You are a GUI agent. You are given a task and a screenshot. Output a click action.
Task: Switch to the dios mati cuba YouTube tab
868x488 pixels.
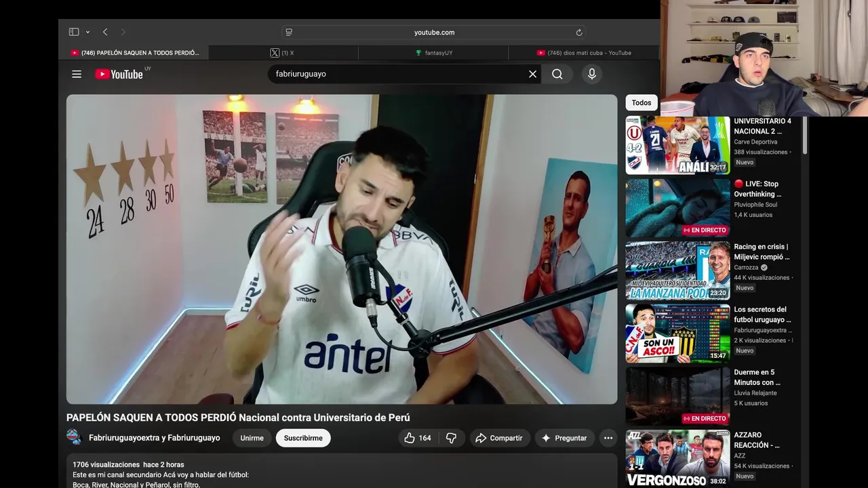[583, 52]
